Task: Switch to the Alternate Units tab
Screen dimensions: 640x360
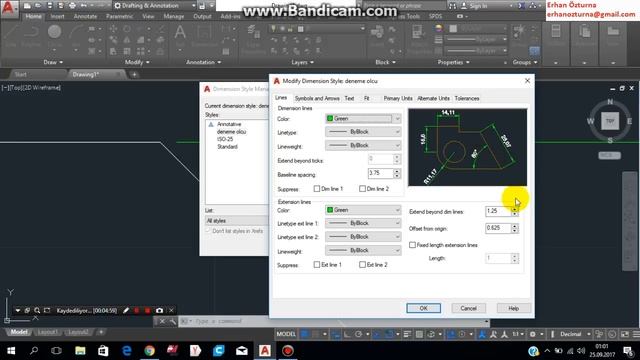Action: click(x=433, y=98)
